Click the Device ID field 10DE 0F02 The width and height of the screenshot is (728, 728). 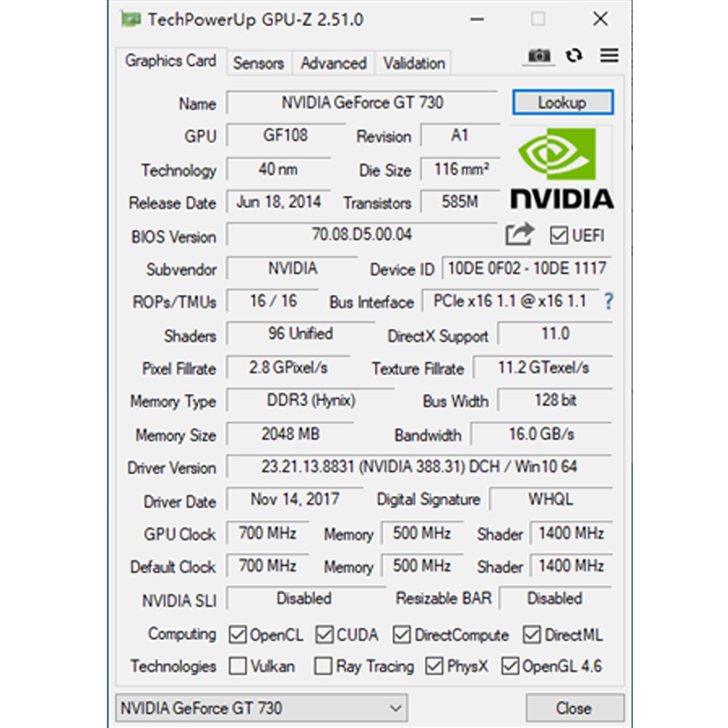pos(527,268)
